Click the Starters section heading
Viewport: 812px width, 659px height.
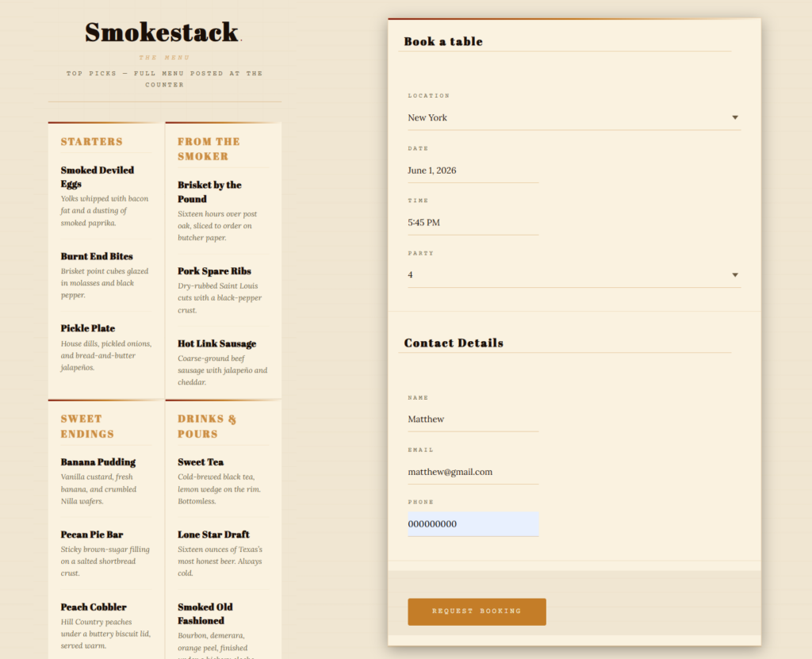92,141
